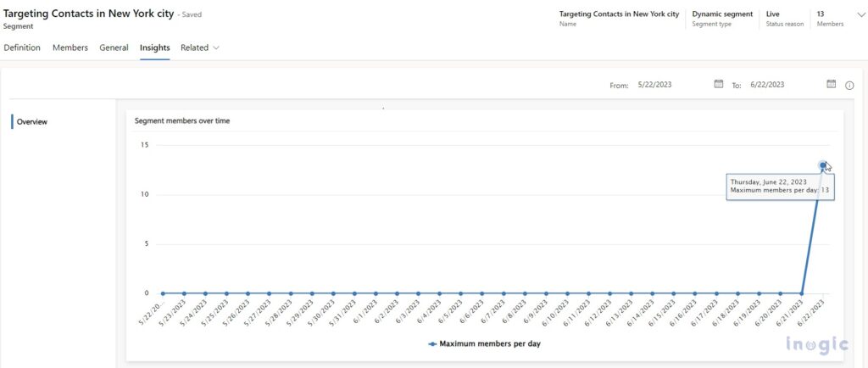Viewport: 868px width, 368px height.
Task: Open the From date calendar picker
Action: (x=718, y=84)
